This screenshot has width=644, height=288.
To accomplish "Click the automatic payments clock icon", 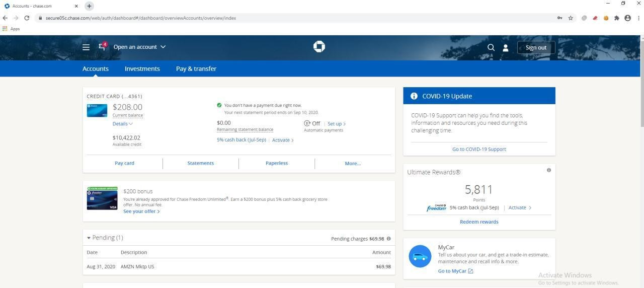I will [x=307, y=123].
